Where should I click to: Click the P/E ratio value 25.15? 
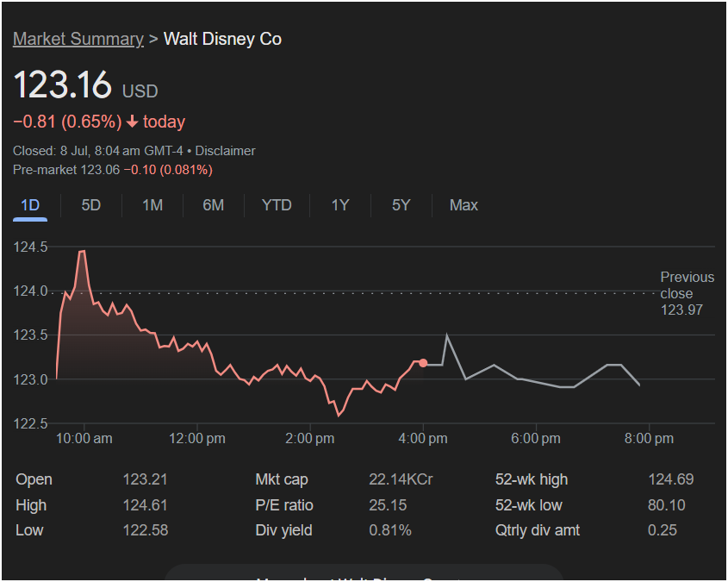[388, 505]
